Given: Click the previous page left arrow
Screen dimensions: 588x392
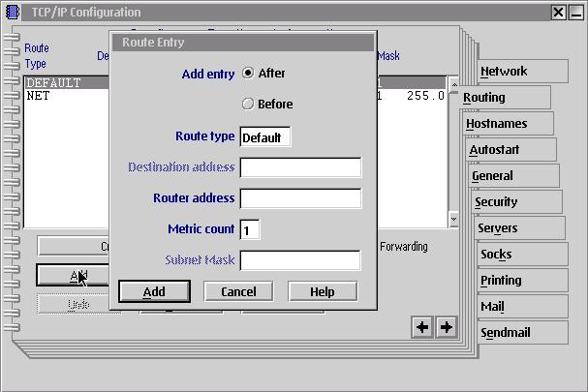Looking at the screenshot, I should (422, 327).
